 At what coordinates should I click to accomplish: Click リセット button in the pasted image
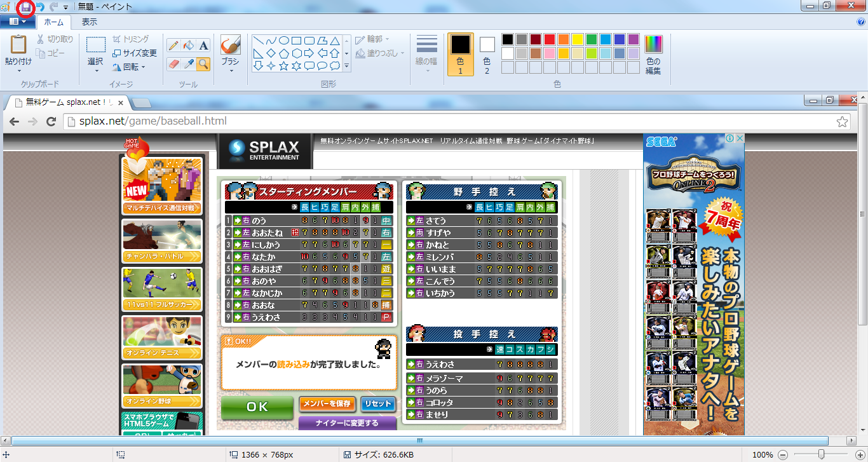(x=377, y=404)
